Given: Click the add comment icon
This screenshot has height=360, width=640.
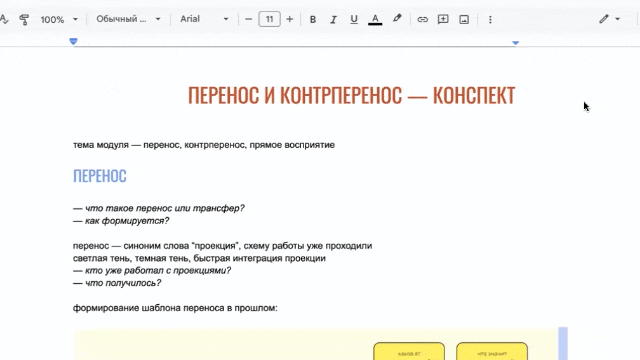Looking at the screenshot, I should [x=443, y=19].
